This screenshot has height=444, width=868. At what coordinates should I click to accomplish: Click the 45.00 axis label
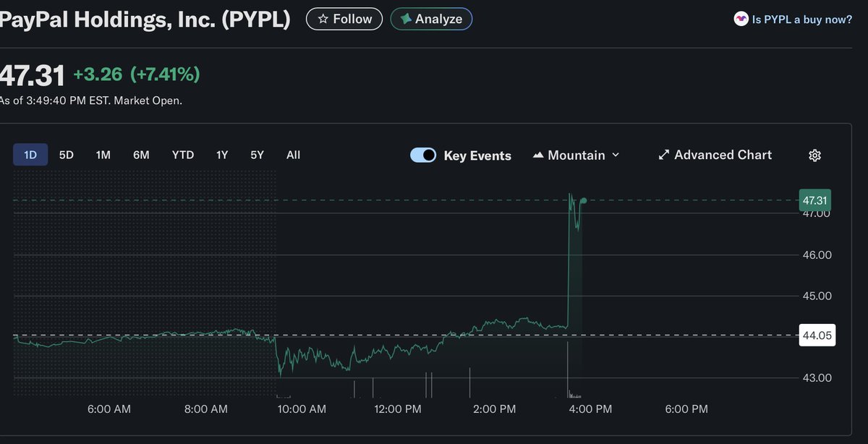[816, 296]
